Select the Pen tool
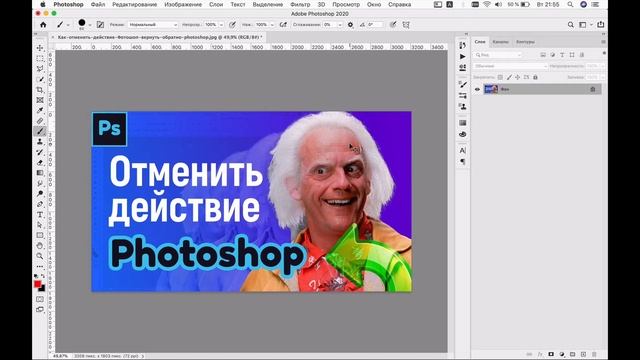Image resolution: width=640 pixels, height=360 pixels. coord(40,204)
